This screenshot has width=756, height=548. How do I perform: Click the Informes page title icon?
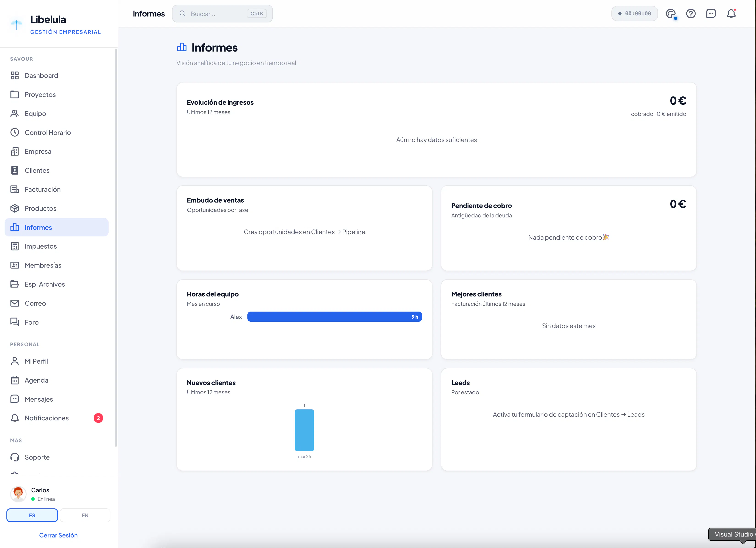[x=182, y=47]
